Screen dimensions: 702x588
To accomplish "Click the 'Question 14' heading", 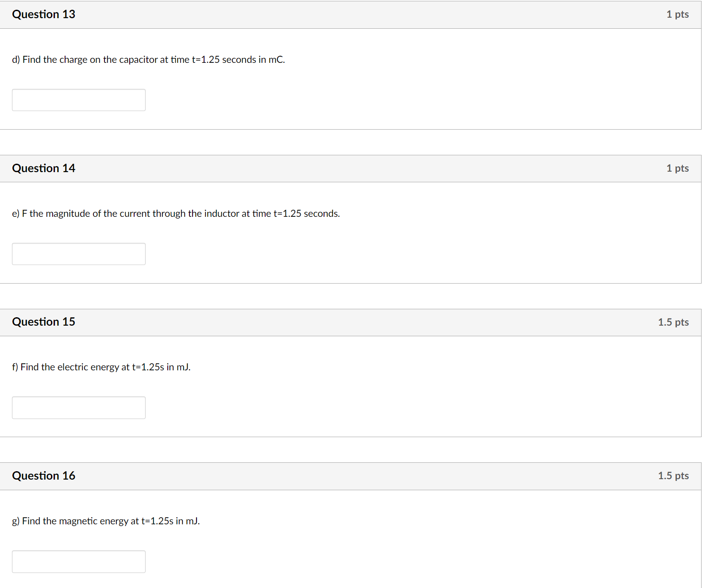I will [x=44, y=168].
